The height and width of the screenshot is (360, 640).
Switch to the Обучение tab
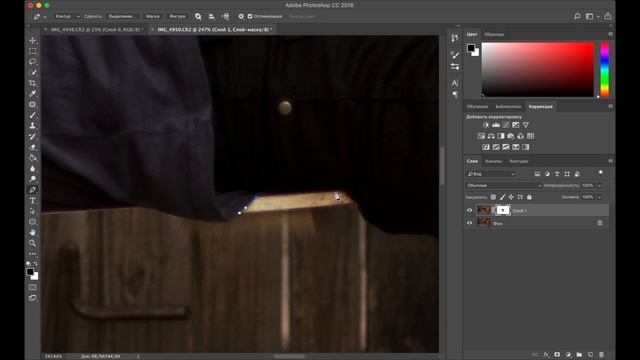click(477, 107)
